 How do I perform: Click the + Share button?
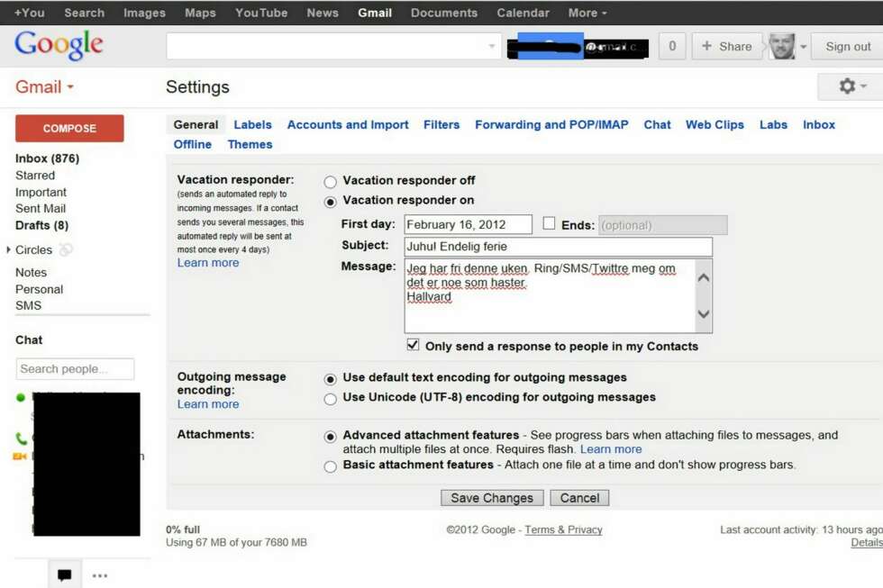click(727, 46)
